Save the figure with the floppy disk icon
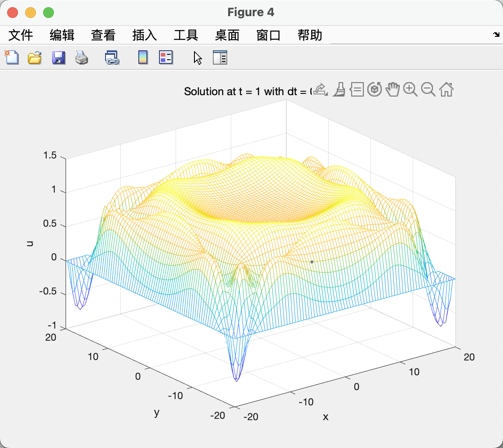 pyautogui.click(x=58, y=57)
